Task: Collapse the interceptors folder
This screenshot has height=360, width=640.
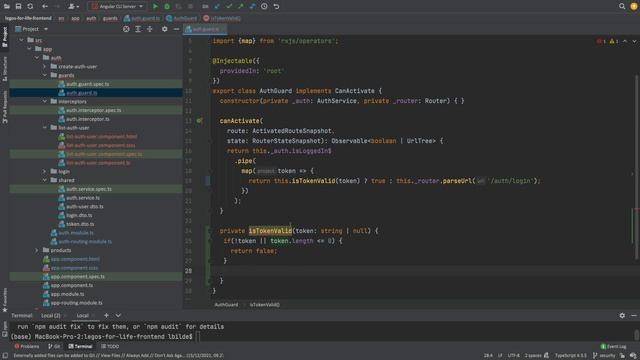Action: pos(45,102)
